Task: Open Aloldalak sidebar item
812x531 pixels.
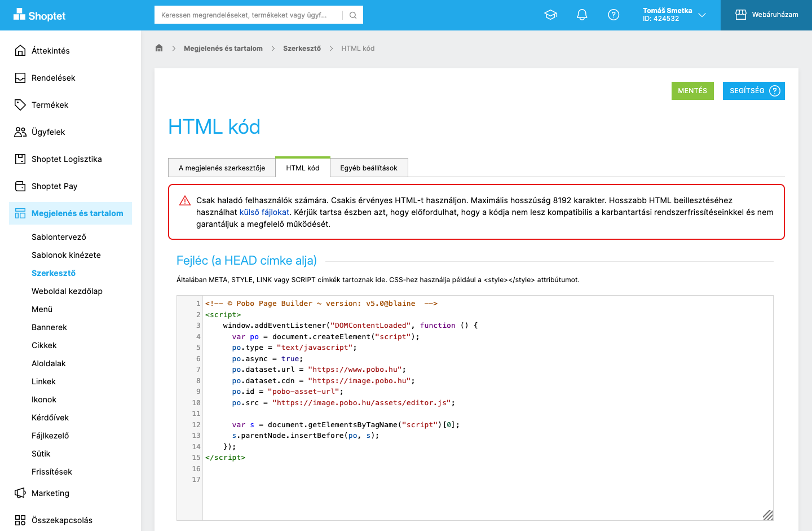Action: click(48, 363)
